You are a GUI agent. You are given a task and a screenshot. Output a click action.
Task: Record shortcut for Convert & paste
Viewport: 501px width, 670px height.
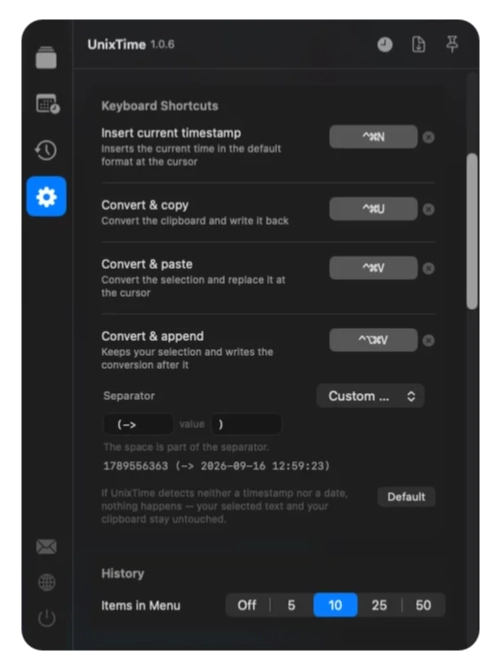[x=373, y=268]
